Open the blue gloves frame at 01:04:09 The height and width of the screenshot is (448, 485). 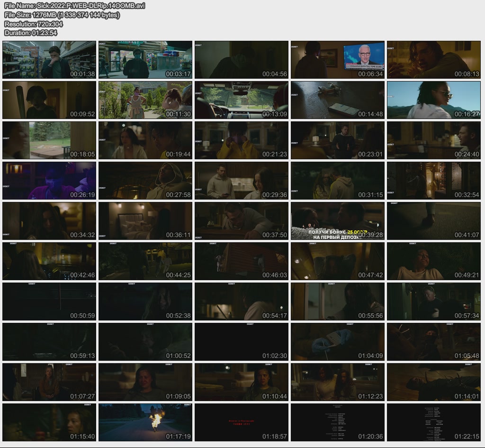(x=338, y=342)
